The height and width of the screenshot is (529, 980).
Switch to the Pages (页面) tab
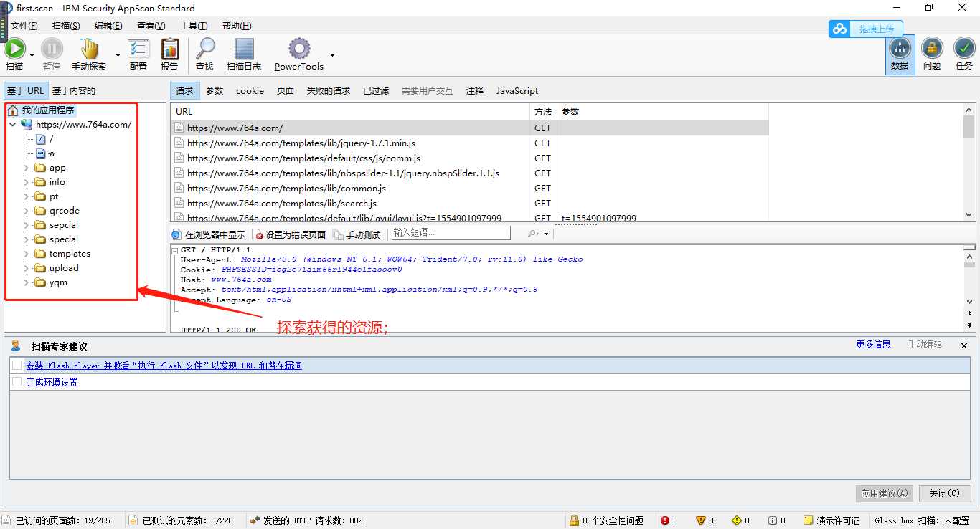(286, 91)
